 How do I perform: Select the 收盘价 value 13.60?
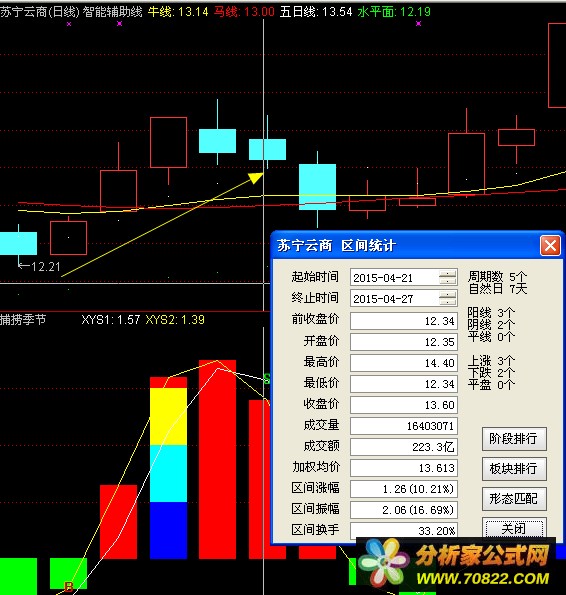404,405
